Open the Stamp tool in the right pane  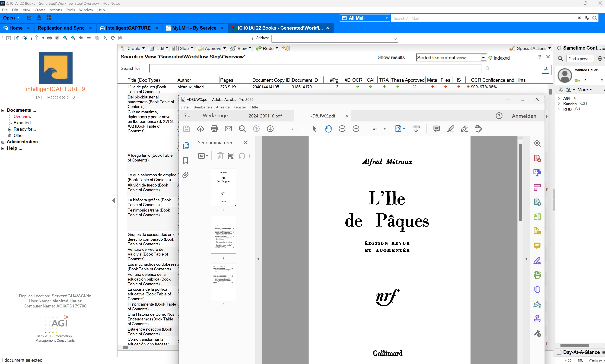click(x=537, y=319)
